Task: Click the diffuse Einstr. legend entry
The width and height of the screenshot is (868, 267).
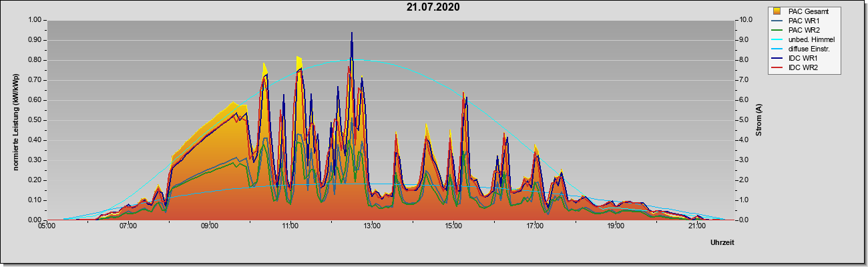Action: 803,49
